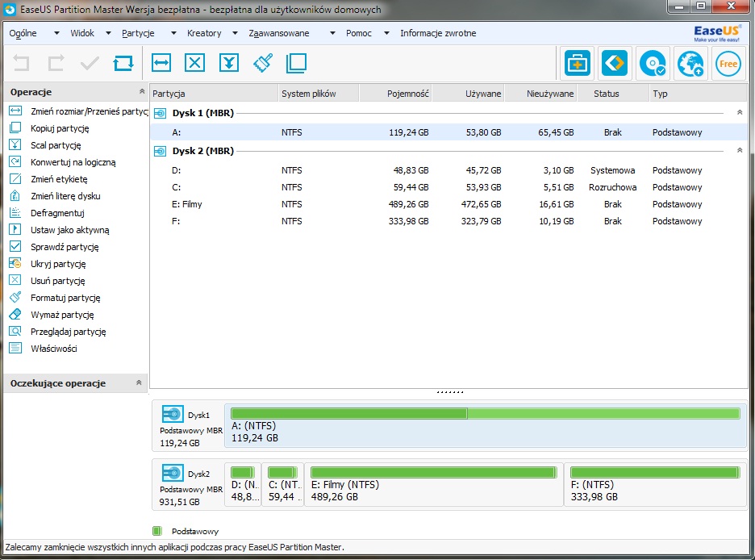Collapse the Oczekujące operacje panel

(x=139, y=382)
